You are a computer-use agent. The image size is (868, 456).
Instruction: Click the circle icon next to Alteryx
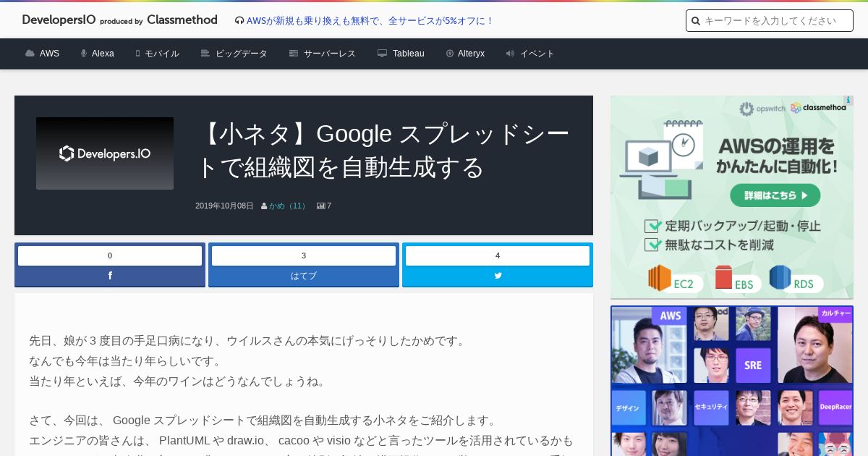click(x=450, y=54)
